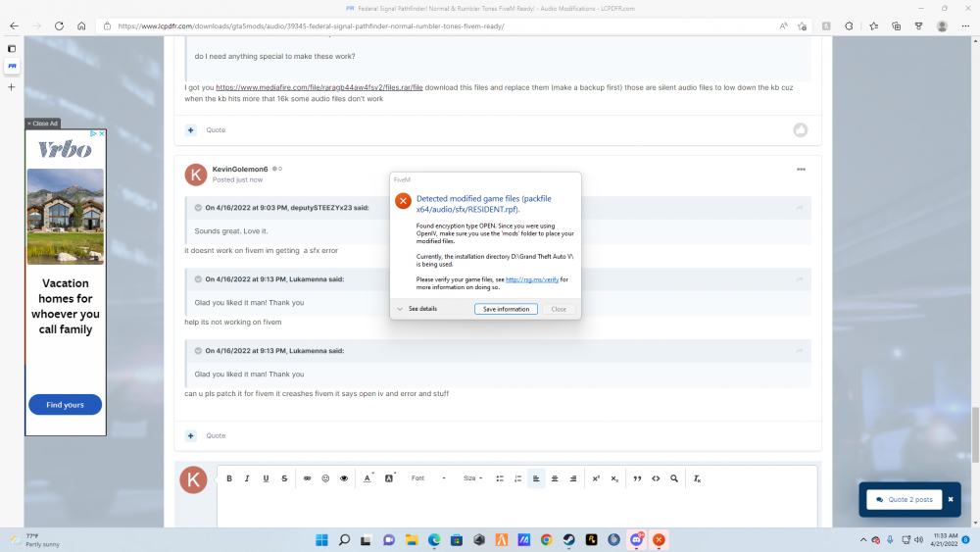Open the text color picker
The width and height of the screenshot is (980, 552).
(x=367, y=478)
